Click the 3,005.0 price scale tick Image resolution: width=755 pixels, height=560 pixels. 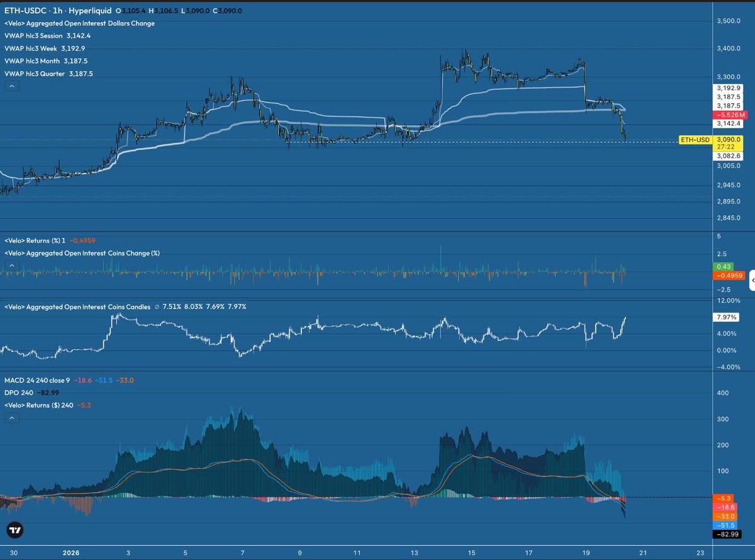coord(729,166)
